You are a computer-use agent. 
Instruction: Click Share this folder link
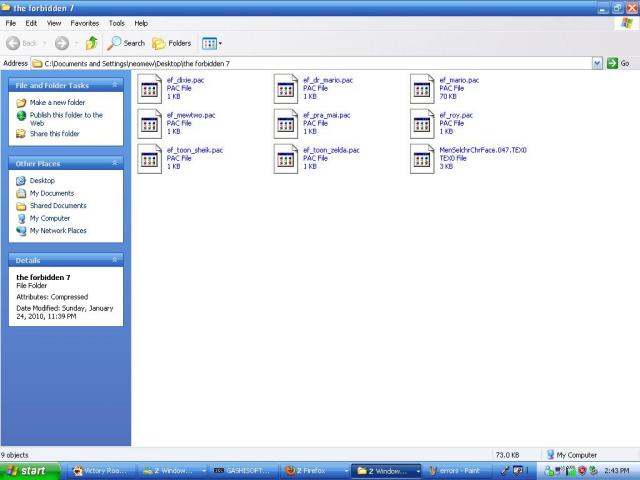[x=54, y=133]
